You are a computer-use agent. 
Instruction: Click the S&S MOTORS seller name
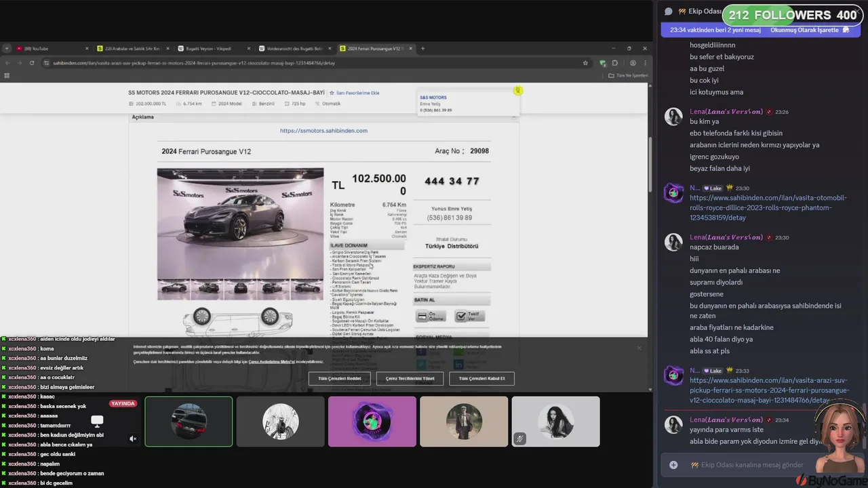coord(433,98)
